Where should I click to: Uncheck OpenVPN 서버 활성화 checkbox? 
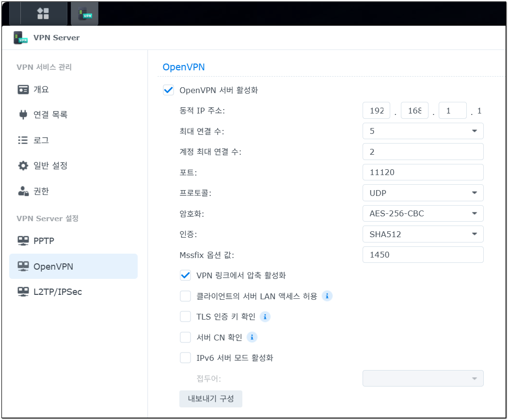[x=169, y=90]
